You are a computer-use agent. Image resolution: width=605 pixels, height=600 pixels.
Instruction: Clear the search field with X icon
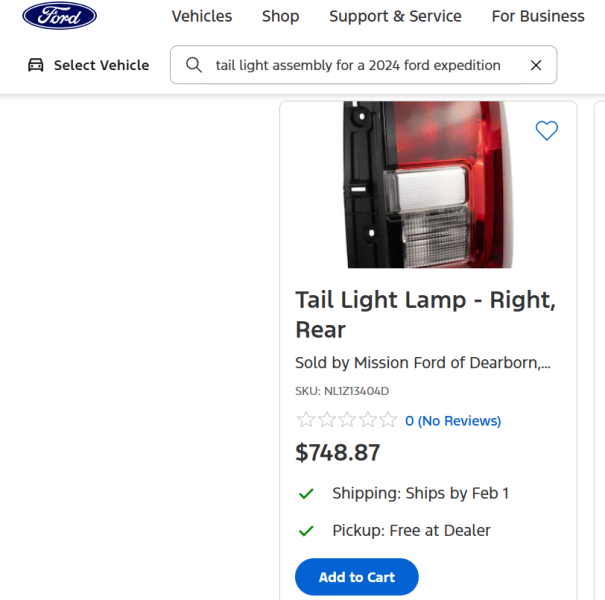click(536, 65)
